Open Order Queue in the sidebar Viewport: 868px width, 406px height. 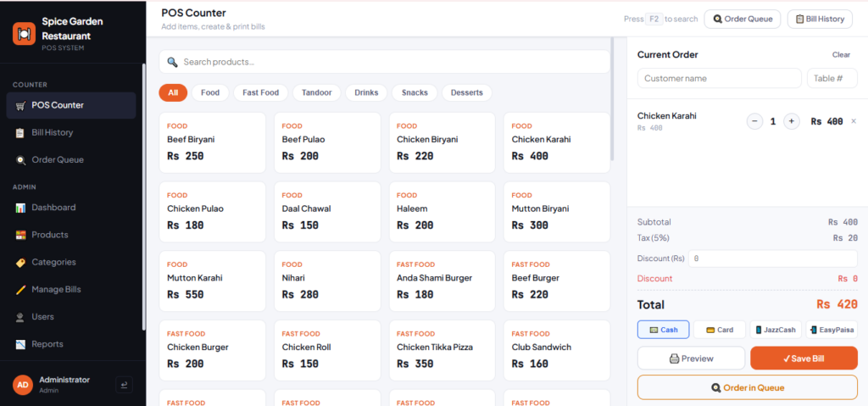click(58, 159)
